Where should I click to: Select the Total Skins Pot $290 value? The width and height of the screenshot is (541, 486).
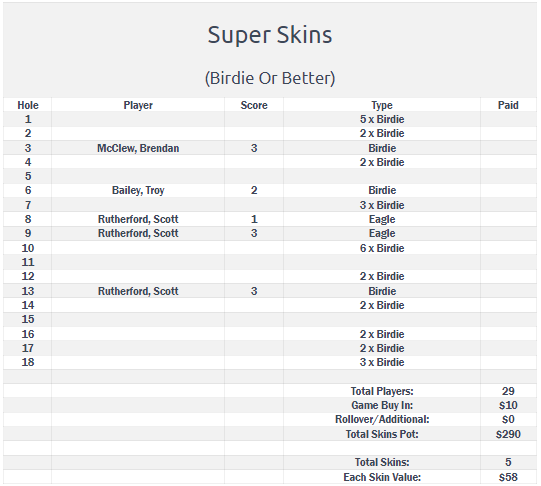(x=508, y=434)
